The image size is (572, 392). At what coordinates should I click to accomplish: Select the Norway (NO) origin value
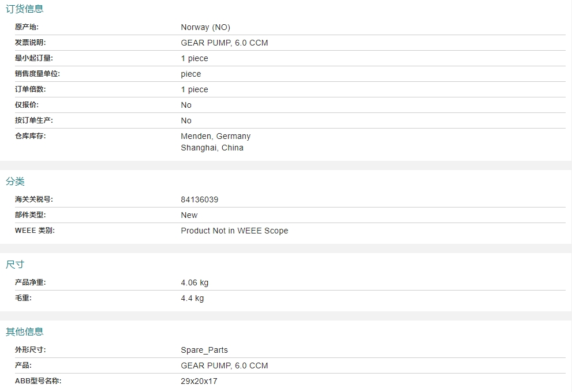pyautogui.click(x=205, y=27)
